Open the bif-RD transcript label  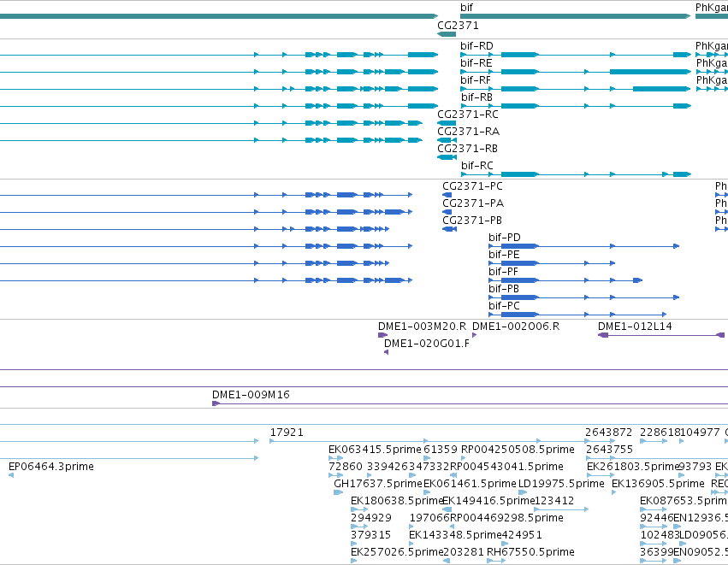[x=476, y=46]
